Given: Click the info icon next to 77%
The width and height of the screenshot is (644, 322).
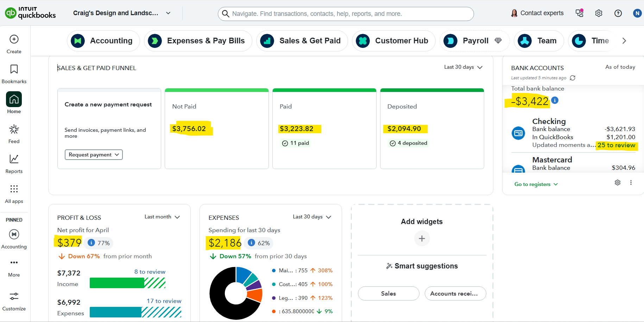Looking at the screenshot, I should [91, 243].
